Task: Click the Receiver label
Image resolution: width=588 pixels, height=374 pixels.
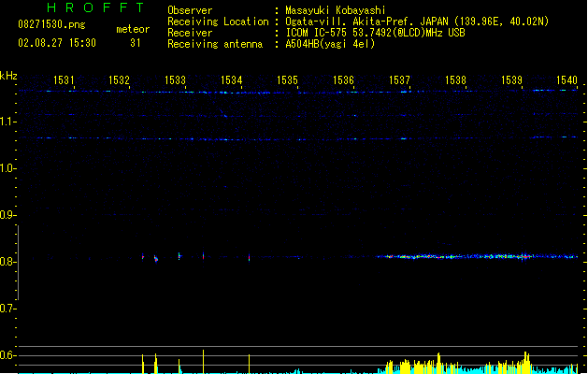Action: (x=190, y=33)
